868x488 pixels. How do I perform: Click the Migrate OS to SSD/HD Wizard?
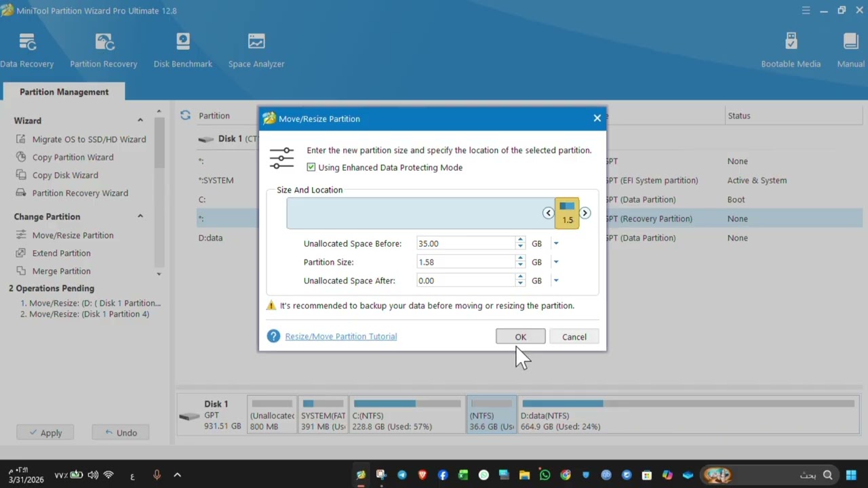[x=81, y=139]
